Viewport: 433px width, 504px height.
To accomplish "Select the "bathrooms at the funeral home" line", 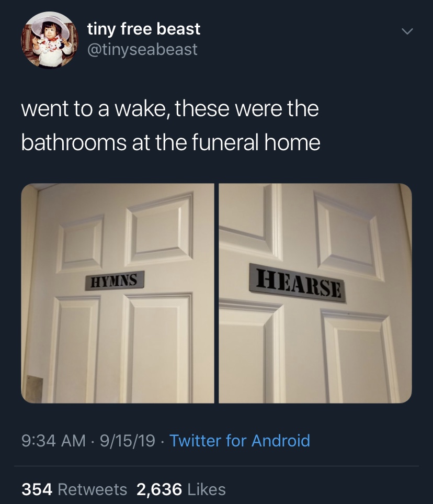I will pos(170,142).
